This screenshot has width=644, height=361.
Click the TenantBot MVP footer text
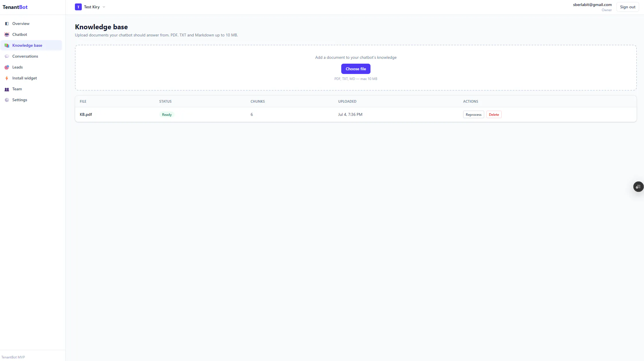pos(13,357)
